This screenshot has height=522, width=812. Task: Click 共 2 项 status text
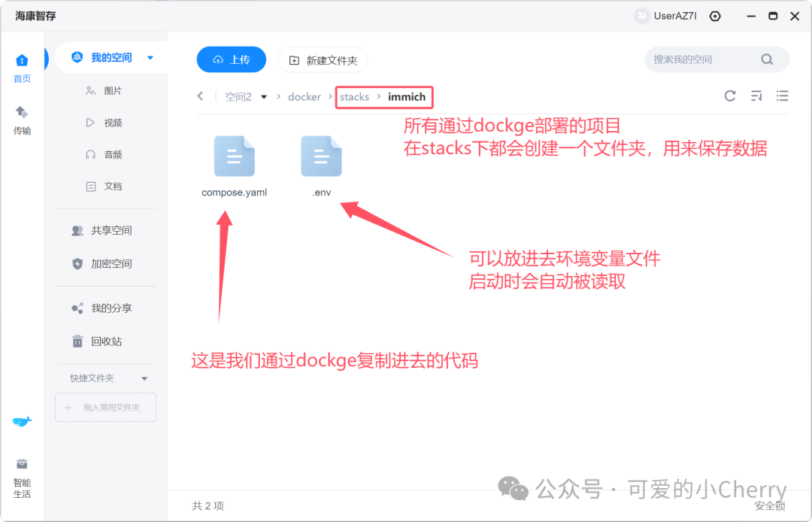pyautogui.click(x=208, y=506)
